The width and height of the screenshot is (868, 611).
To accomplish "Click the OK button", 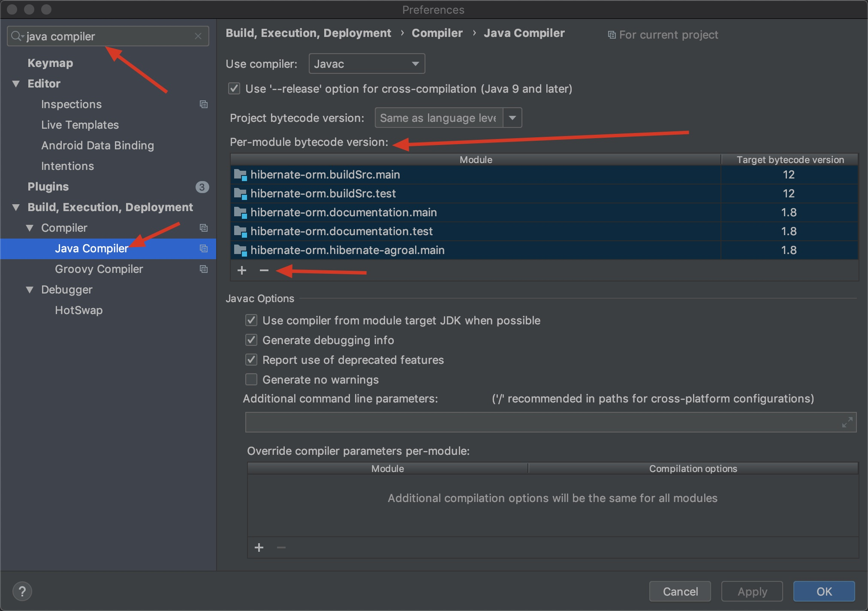I will (824, 591).
